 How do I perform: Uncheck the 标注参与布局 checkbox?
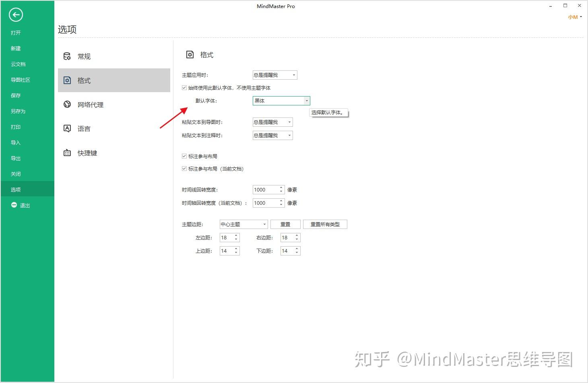point(184,156)
